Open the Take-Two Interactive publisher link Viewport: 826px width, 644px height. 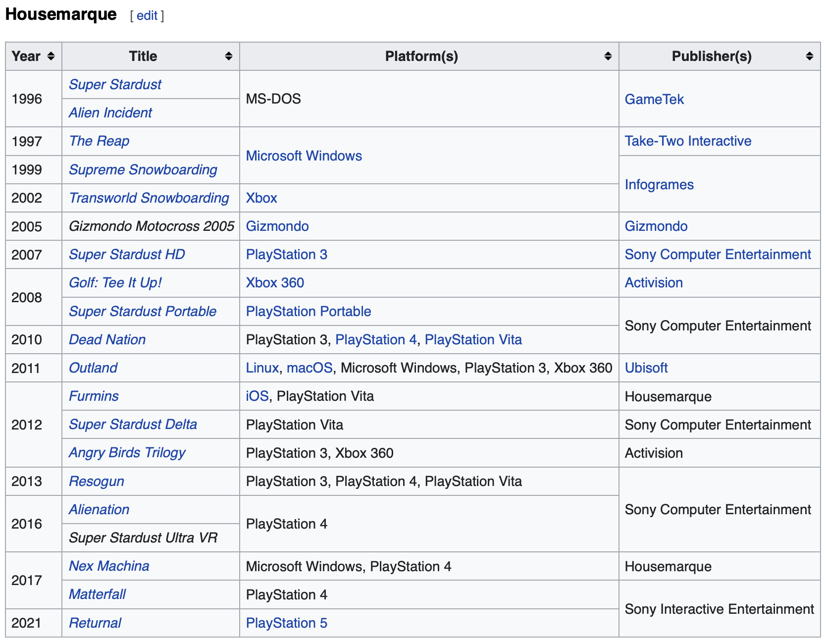click(x=688, y=141)
